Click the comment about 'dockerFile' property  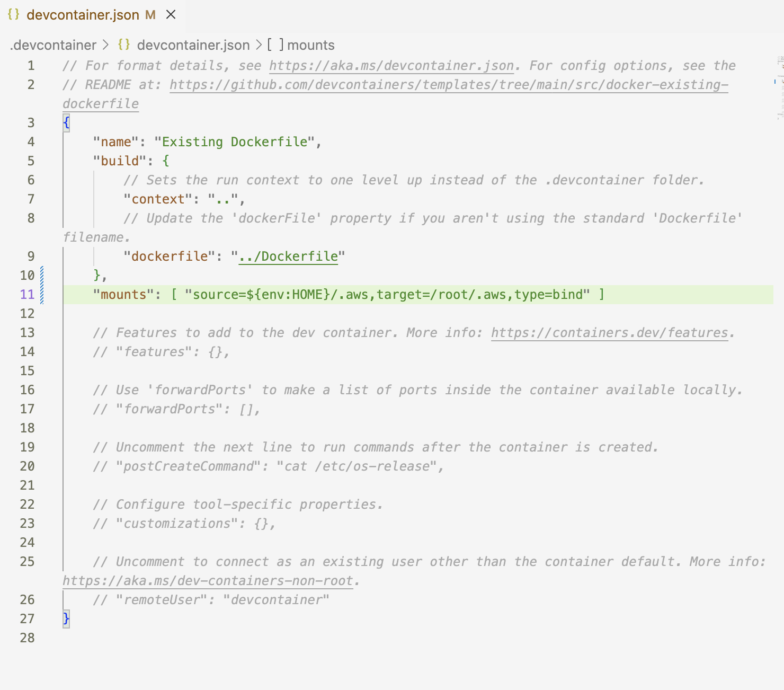403,228
